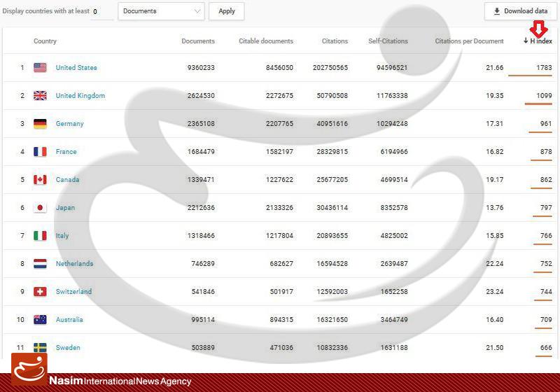Sort by Citable documents column header
Image resolution: width=560 pixels, height=392 pixels.
tap(266, 41)
